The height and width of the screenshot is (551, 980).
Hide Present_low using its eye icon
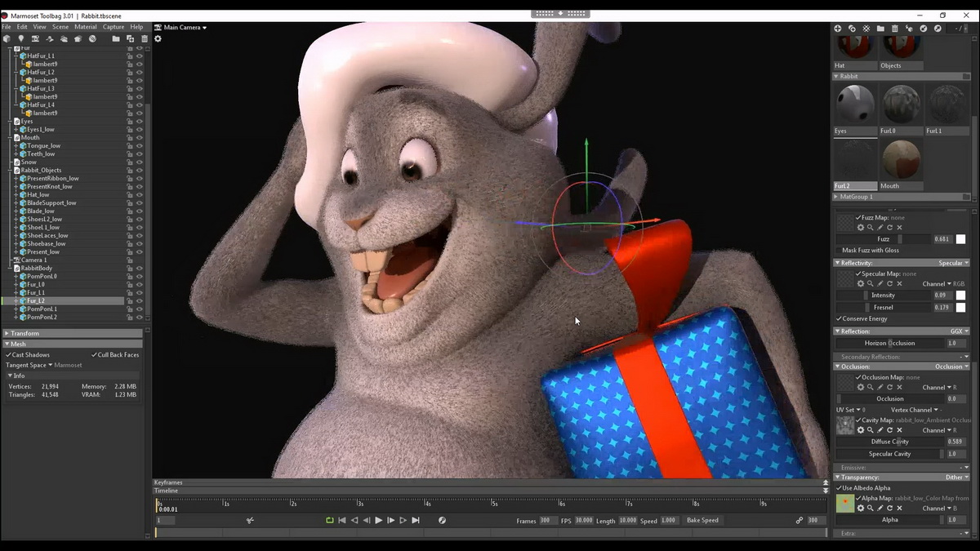[x=140, y=252]
